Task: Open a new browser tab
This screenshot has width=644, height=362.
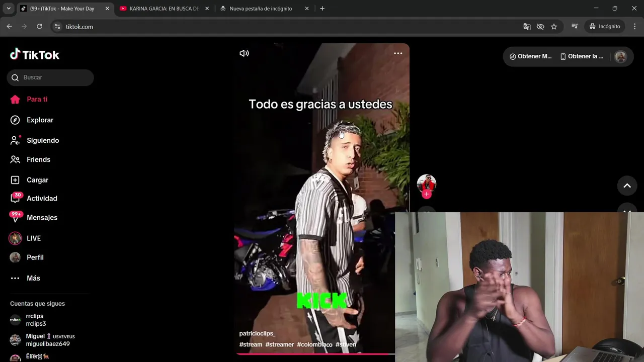Action: (322, 9)
